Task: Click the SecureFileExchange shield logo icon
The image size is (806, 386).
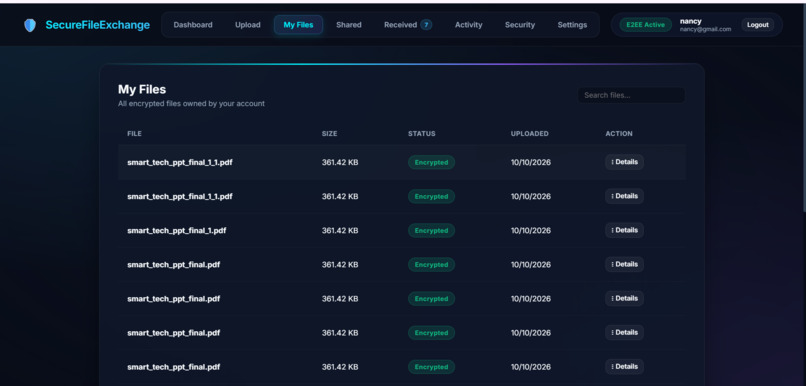Action: click(x=30, y=25)
